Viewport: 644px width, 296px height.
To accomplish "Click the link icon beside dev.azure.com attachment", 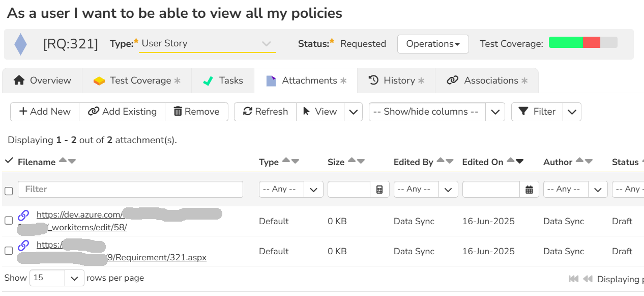I will (23, 215).
